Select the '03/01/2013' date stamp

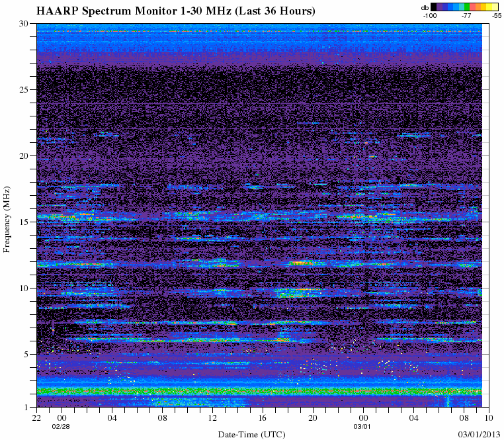tap(480, 434)
